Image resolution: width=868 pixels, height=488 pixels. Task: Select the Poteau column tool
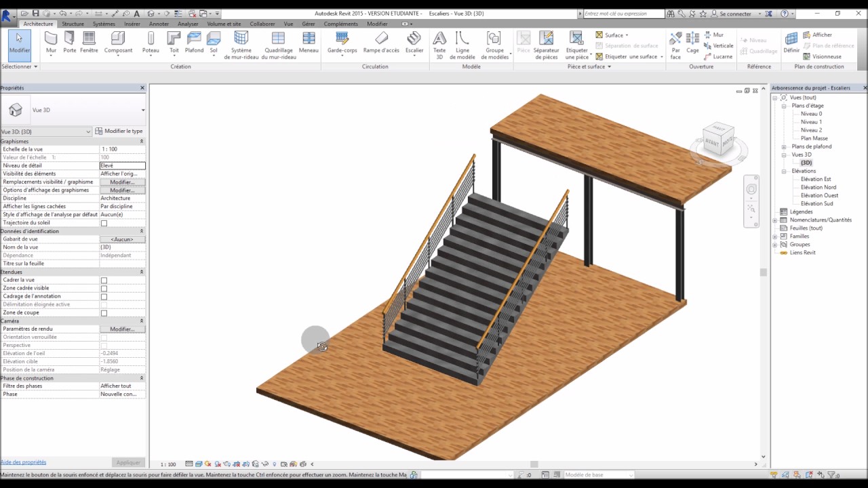(151, 43)
